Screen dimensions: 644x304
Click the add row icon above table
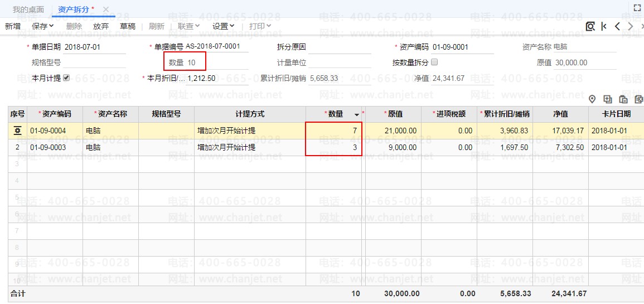click(x=608, y=99)
